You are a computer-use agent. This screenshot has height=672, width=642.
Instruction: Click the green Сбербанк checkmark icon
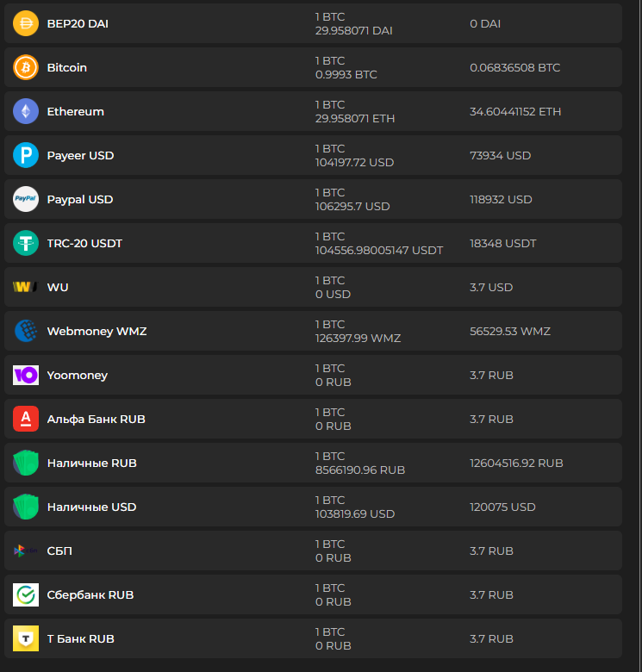[x=26, y=594]
